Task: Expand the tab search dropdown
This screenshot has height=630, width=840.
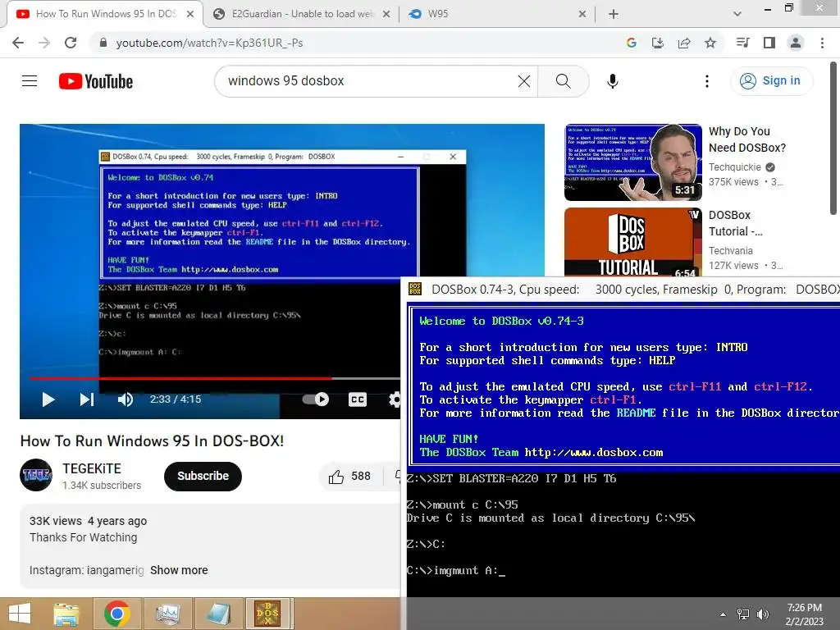Action: tap(737, 14)
